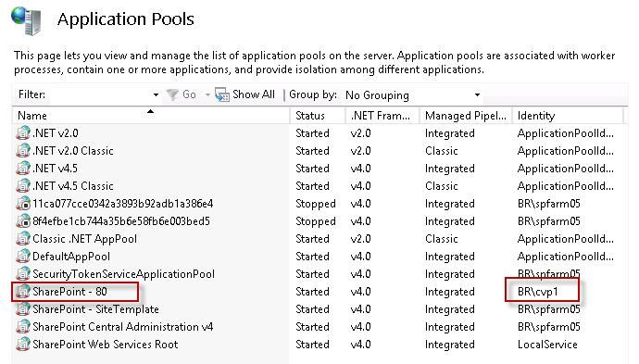This screenshot has height=364, width=639.
Task: Click the Classic .NET AppPool icon
Action: point(23,238)
